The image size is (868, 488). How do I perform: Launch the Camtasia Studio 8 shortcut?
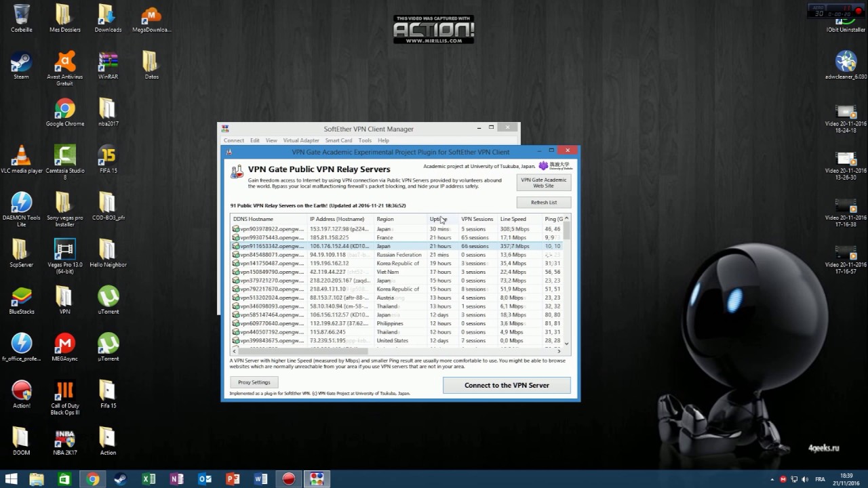click(64, 163)
